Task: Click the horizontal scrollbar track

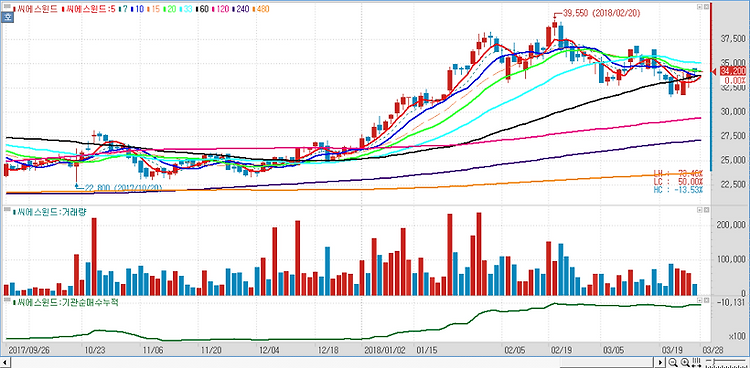Action: [x=330, y=362]
